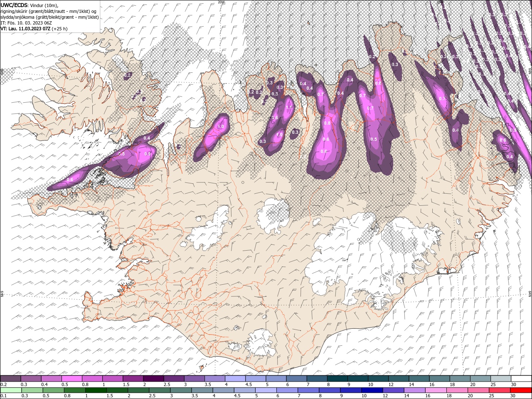532x399 pixels.
Task: Pick the bright pink 0.5 swatch in the top legend row
Action: (71, 379)
